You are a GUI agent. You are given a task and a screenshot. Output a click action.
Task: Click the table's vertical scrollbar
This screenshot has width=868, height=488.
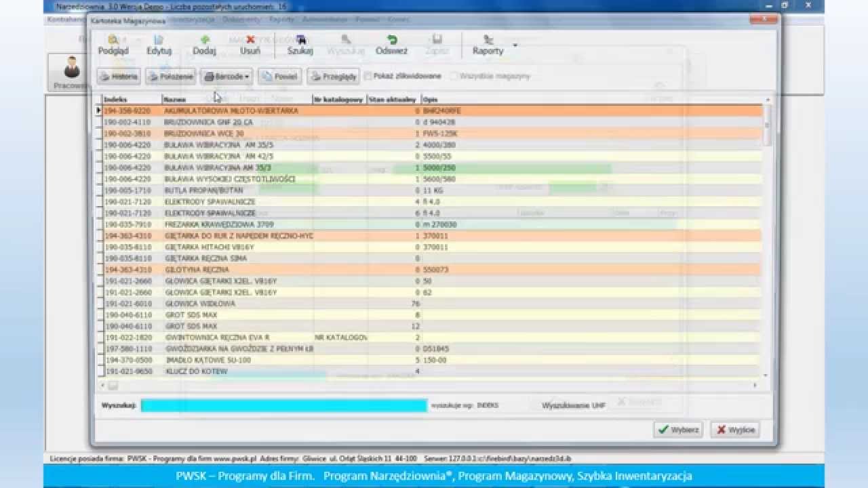[x=766, y=237]
